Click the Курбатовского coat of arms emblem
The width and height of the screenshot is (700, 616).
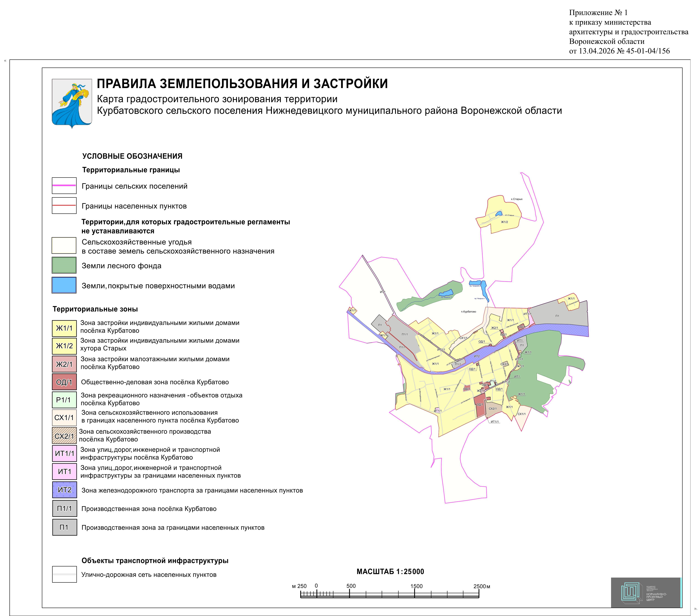72,103
